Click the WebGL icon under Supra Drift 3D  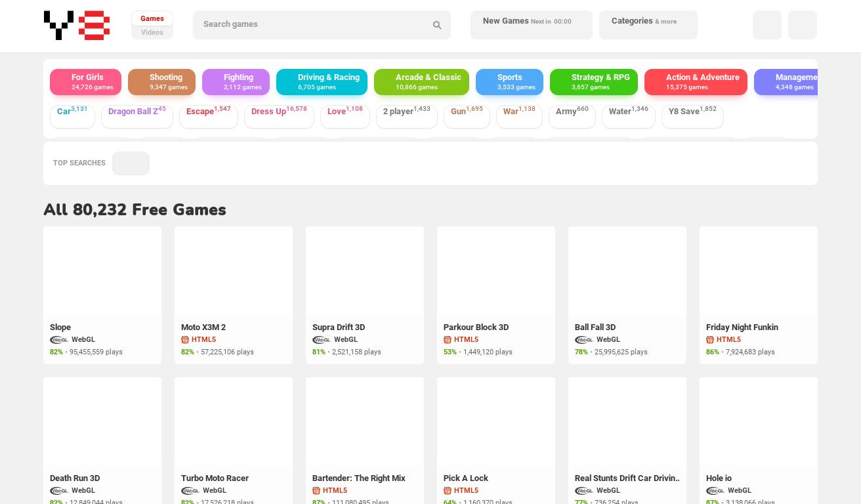(322, 340)
